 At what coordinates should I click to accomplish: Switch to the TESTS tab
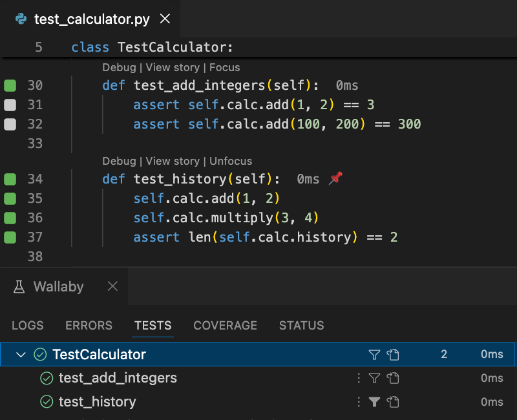point(153,326)
